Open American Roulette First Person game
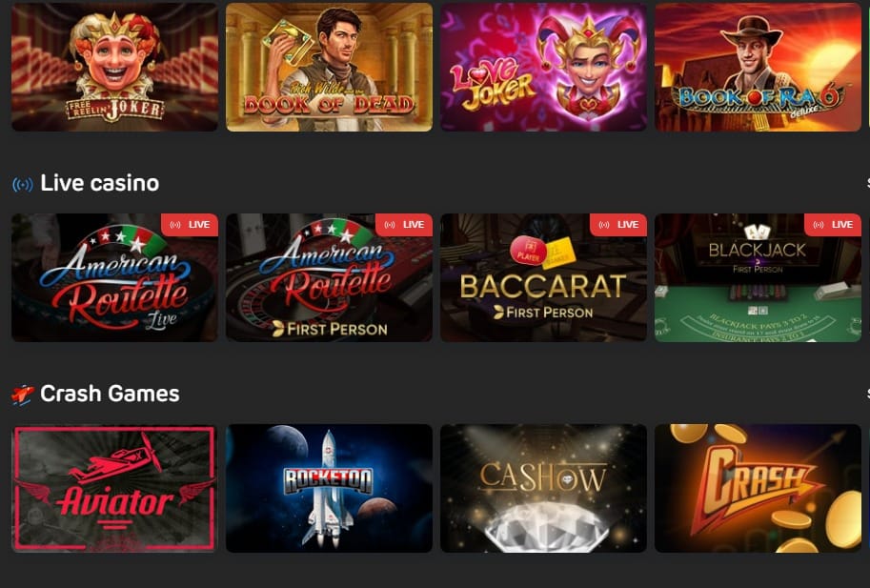 (329, 277)
